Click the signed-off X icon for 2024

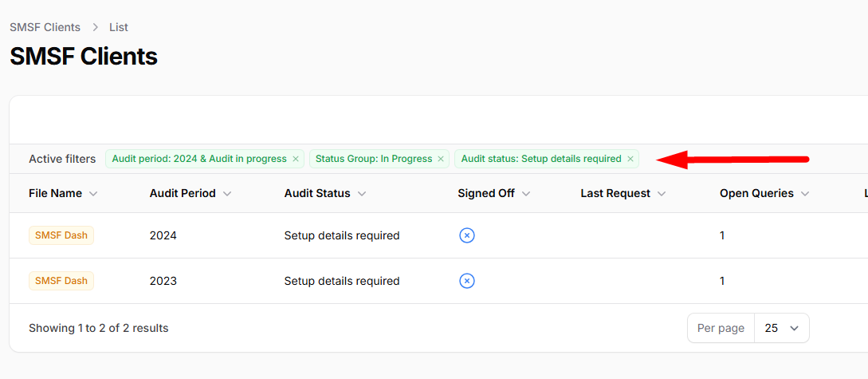[x=467, y=235]
